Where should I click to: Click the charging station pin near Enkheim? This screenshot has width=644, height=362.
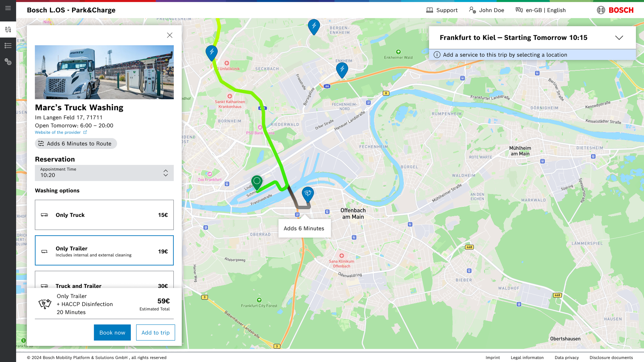click(342, 69)
